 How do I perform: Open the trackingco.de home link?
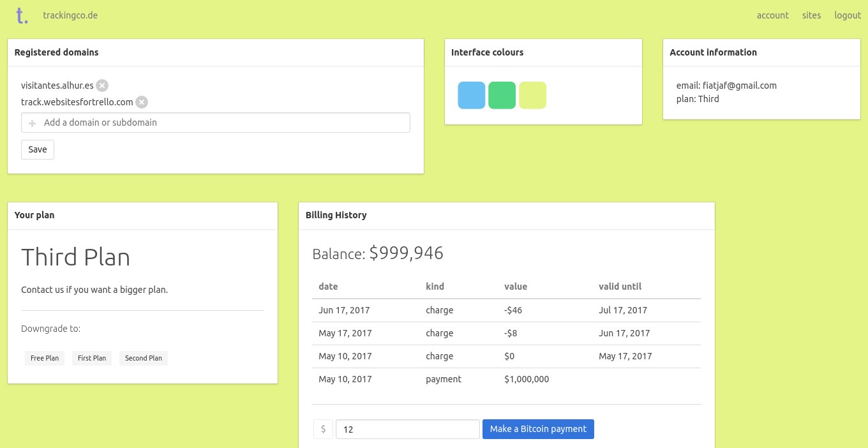[x=70, y=15]
